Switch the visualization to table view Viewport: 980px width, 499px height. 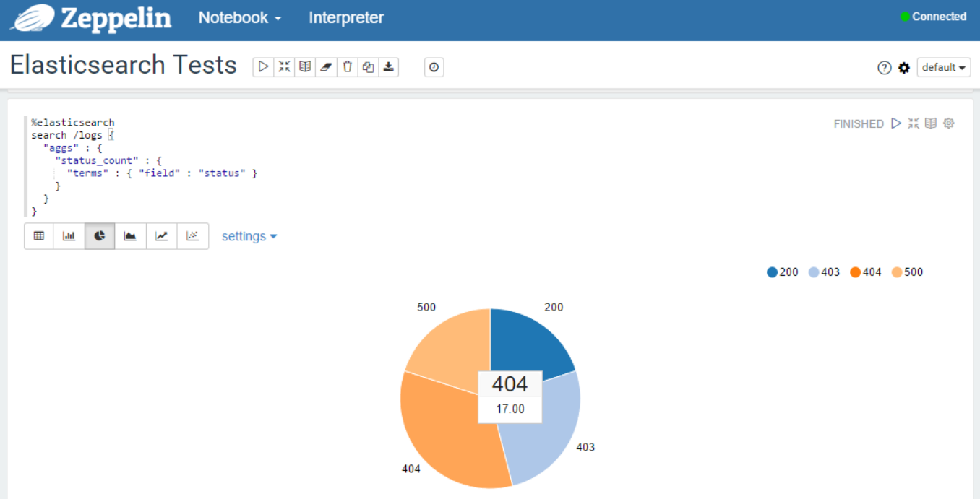39,236
